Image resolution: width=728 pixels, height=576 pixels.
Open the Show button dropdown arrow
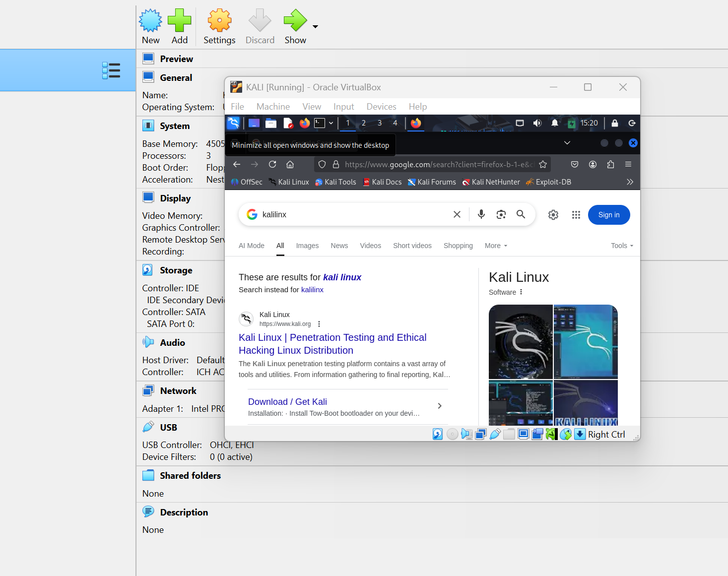point(315,26)
